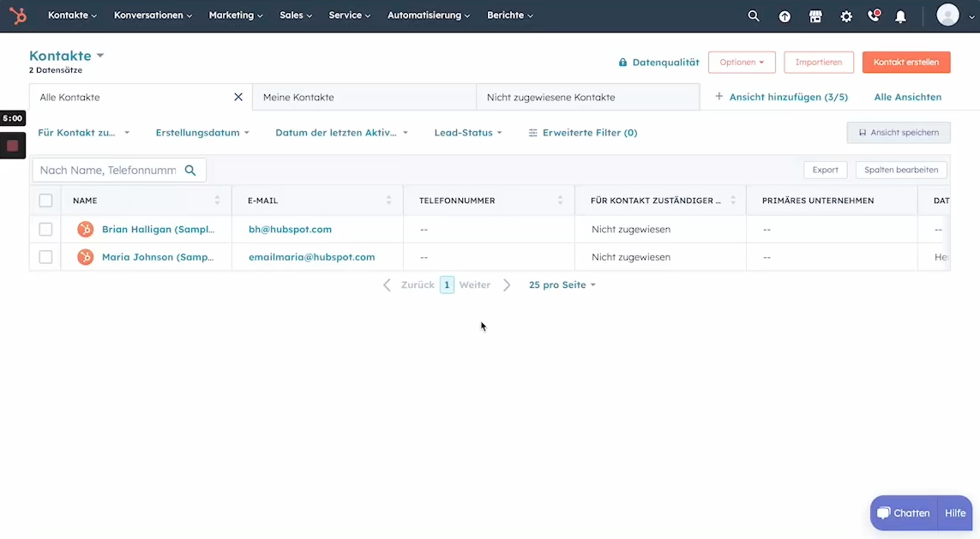Viewport: 980px width, 539px height.
Task: Click the emailmaria@hubspot.com email link
Action: pos(312,257)
